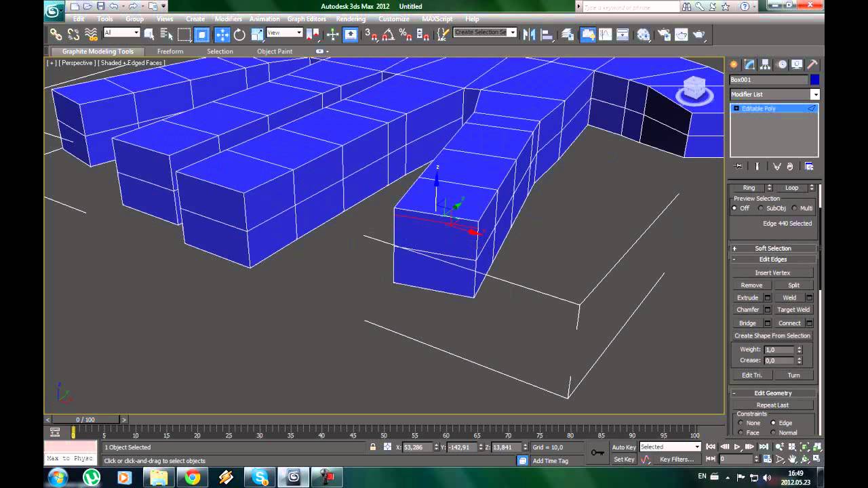The height and width of the screenshot is (488, 868).
Task: Select the SubObj preview selection radio
Action: tap(761, 208)
